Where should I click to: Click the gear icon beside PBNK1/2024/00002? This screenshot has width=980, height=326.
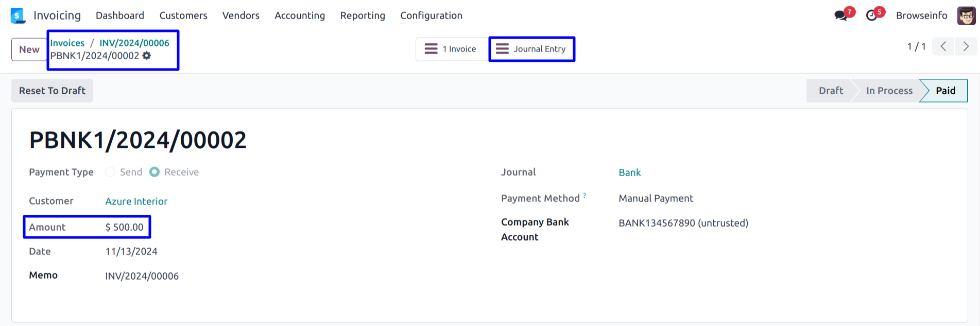tap(147, 56)
